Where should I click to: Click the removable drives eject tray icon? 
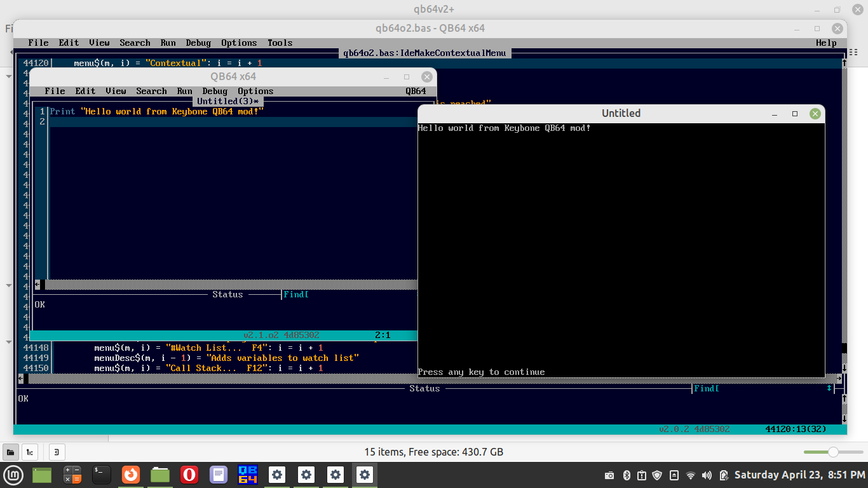[x=674, y=475]
